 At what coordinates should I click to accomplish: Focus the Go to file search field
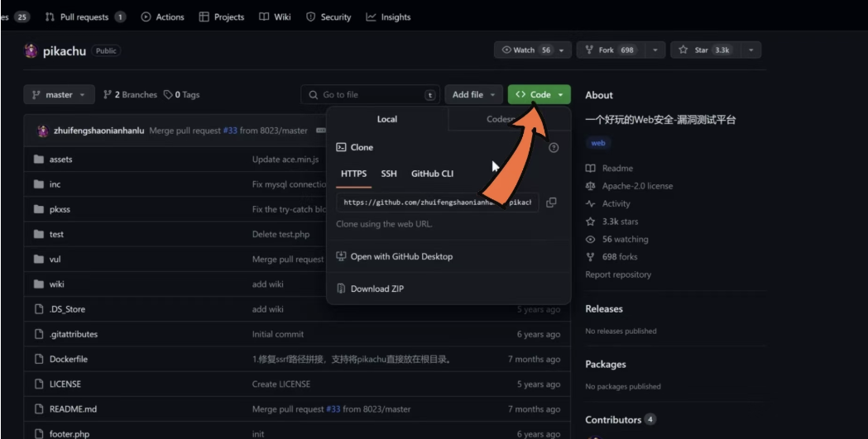(371, 94)
